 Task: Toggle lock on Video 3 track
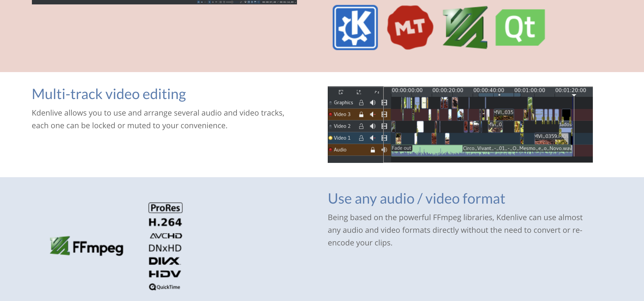click(361, 114)
